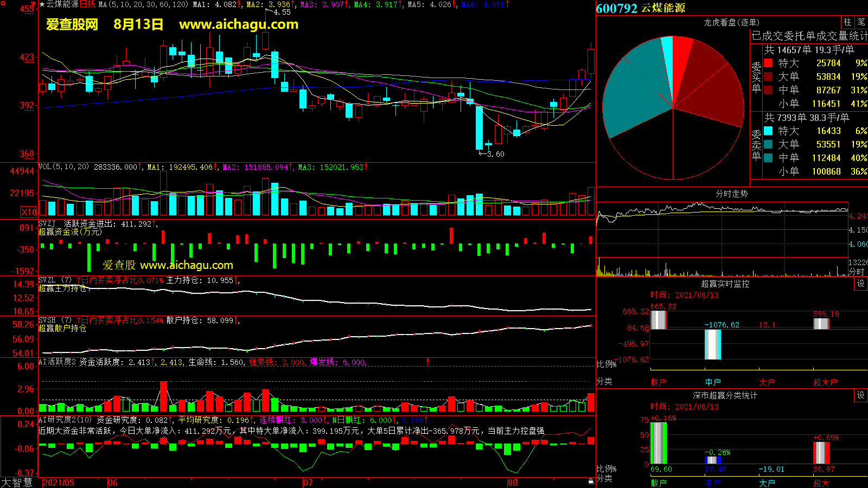Click the 柱 bar-view button
This screenshot has height=488, width=868.
pos(847,22)
